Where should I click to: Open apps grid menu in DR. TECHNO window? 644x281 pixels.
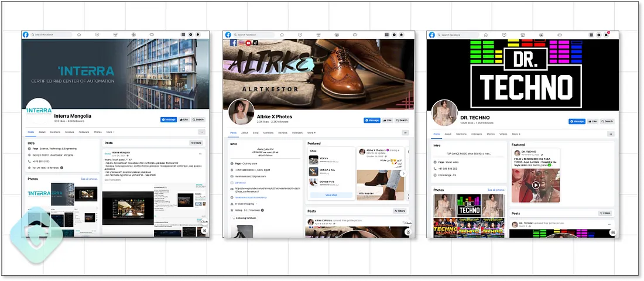pyautogui.click(x=591, y=35)
